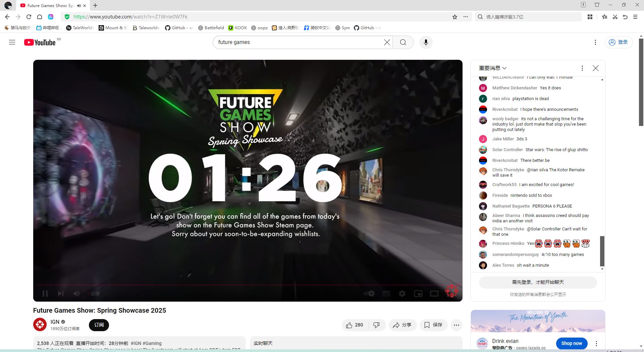Open video player settings gear
The width and height of the screenshot is (644, 352).
(402, 294)
